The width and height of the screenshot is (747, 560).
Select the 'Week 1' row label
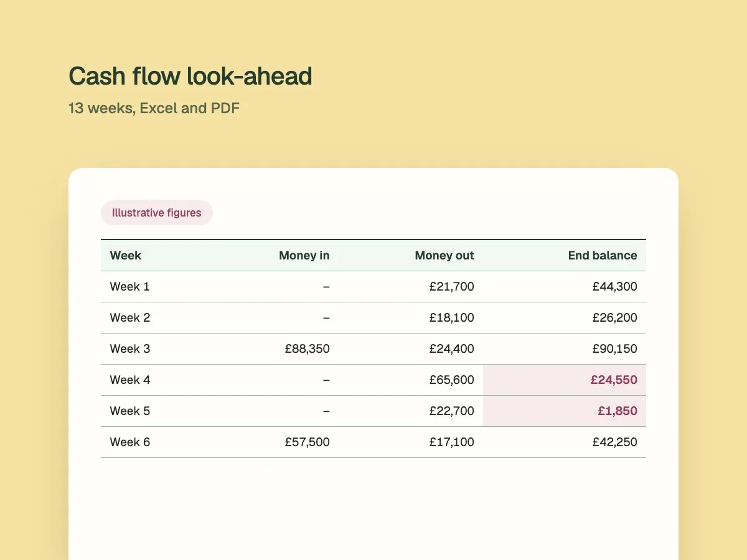(x=130, y=287)
